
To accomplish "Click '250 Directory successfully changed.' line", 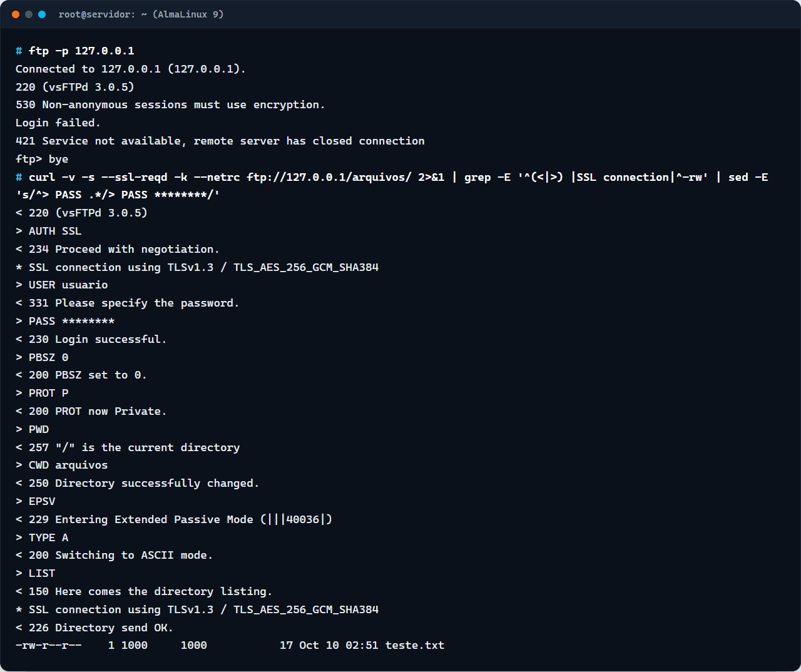I will pos(138,483).
